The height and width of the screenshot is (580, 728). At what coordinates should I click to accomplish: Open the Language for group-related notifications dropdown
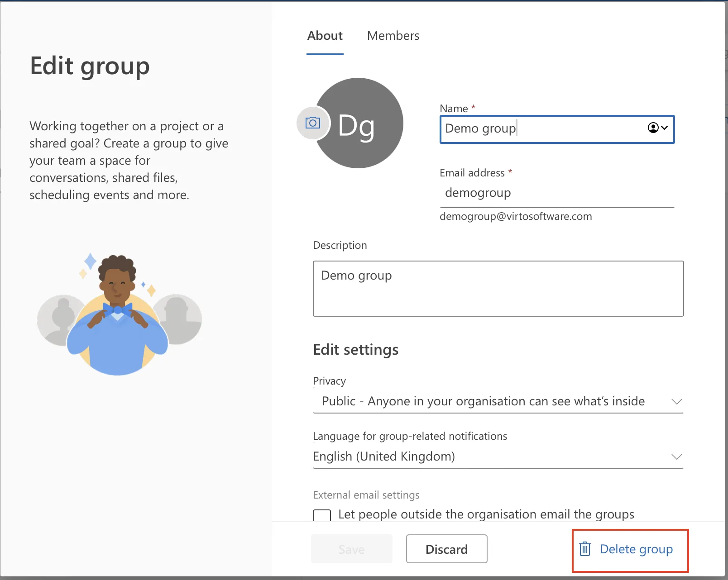677,456
